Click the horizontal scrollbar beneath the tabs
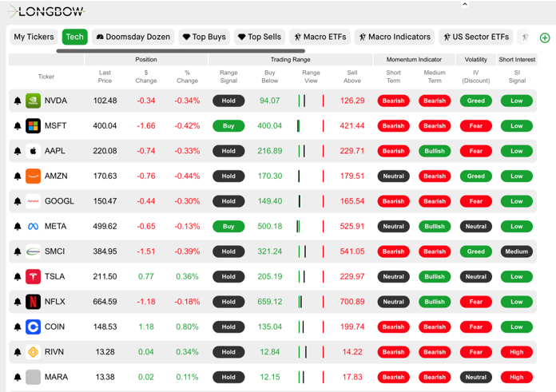This screenshot has height=392, width=556. 180,51
